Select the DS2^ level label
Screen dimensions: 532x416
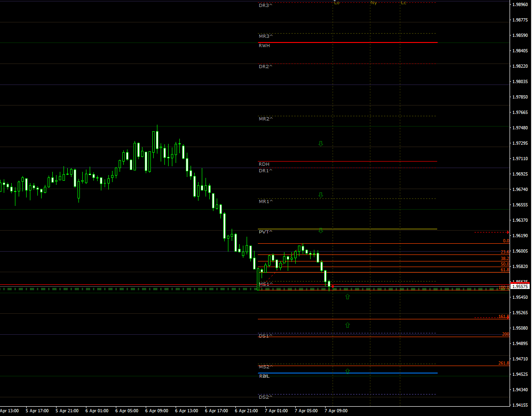(265, 397)
